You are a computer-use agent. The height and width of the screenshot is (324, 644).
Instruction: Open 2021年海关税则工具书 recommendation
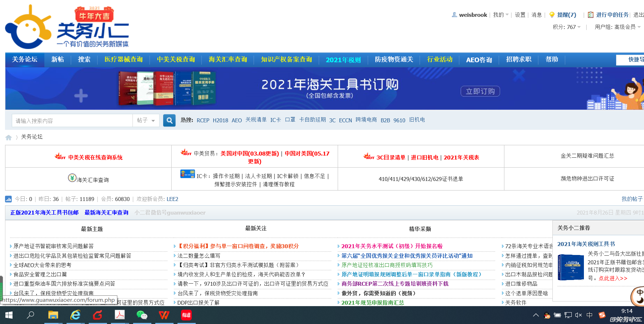pyautogui.click(x=586, y=244)
